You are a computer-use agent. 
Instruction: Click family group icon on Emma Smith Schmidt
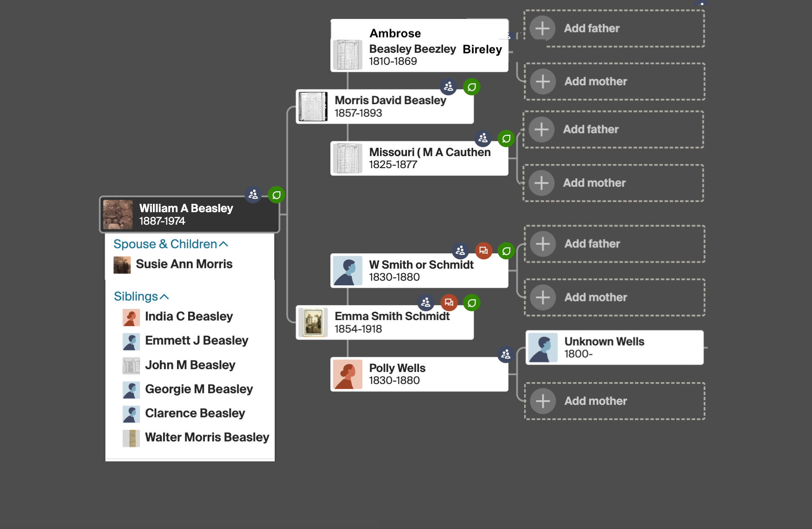tap(425, 303)
